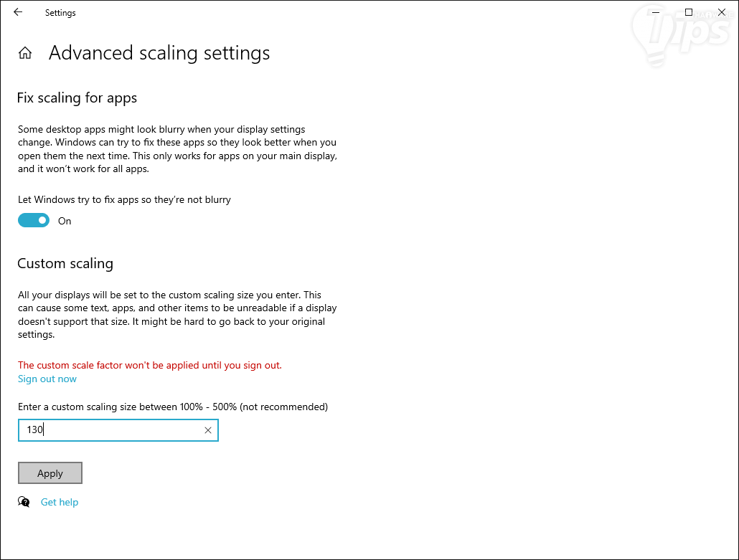Click the "Fix scaling for apps" heading
The width and height of the screenshot is (739, 560).
[x=77, y=98]
